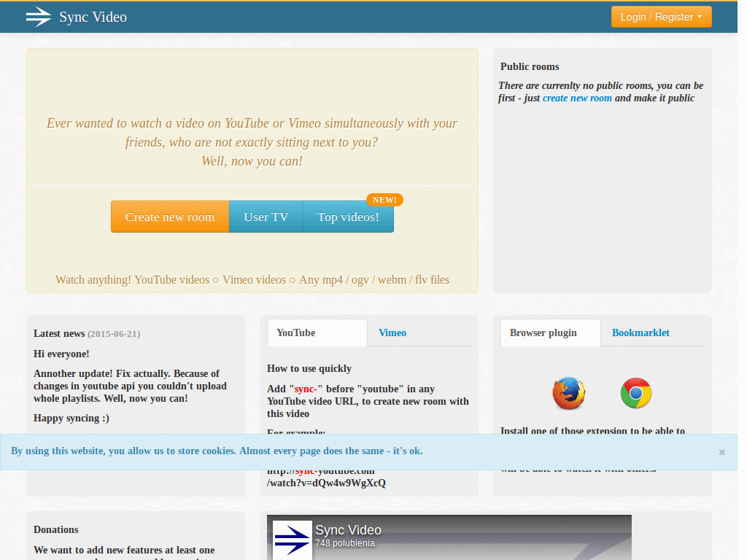Dismiss the cookie notice with the X

pyautogui.click(x=721, y=452)
